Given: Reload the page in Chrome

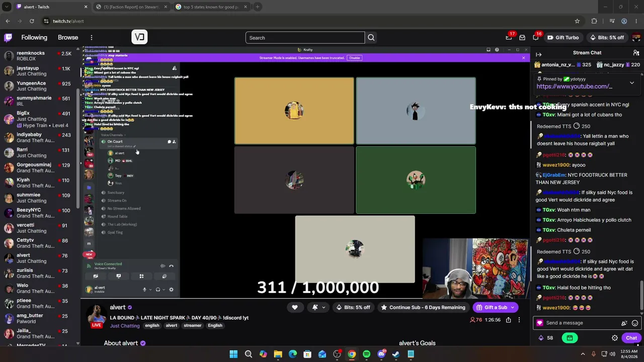Looking at the screenshot, I should pyautogui.click(x=32, y=21).
